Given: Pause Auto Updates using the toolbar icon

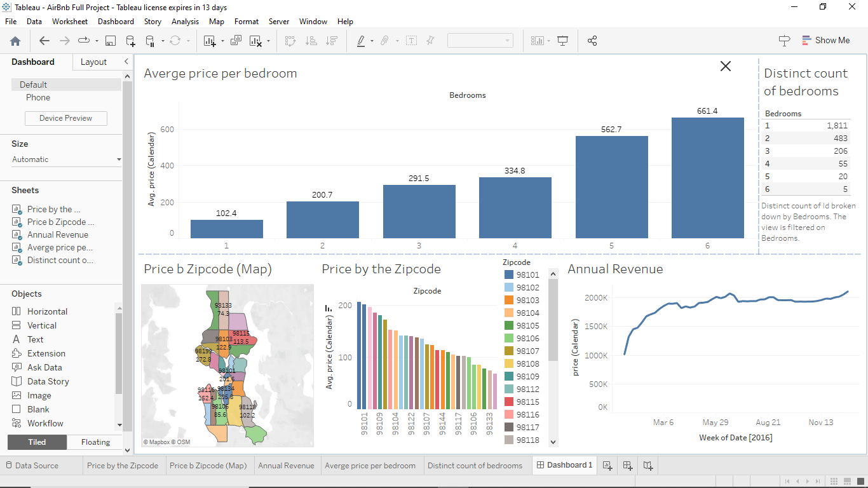Looking at the screenshot, I should 152,40.
